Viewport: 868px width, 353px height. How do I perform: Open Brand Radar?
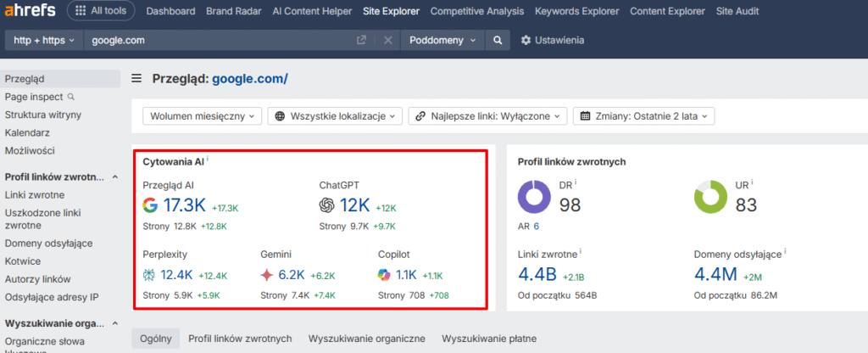click(234, 11)
